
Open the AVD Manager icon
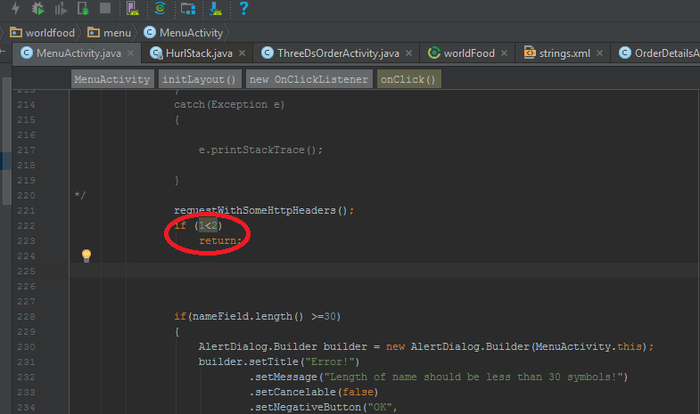[132, 9]
